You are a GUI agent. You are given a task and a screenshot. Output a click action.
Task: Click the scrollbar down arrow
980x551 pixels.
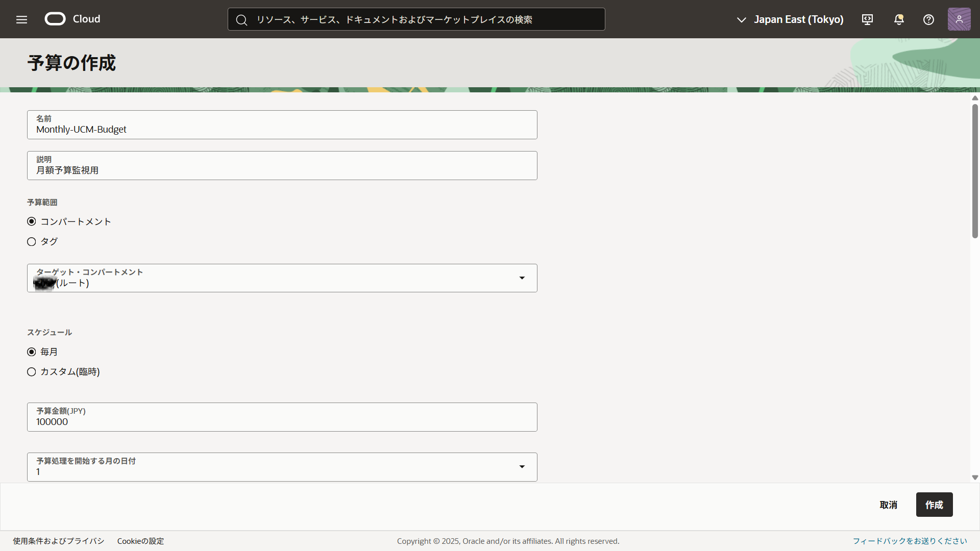(975, 478)
